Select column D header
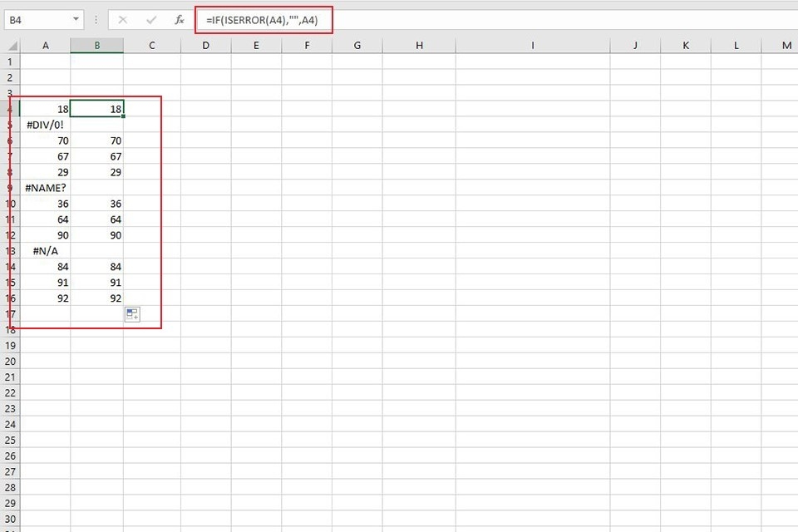Viewport: 798px width, 532px height. pos(205,46)
